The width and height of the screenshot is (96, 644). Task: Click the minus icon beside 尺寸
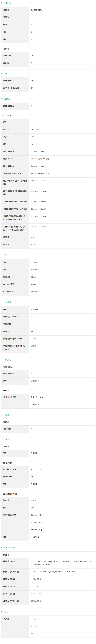coord(2,255)
